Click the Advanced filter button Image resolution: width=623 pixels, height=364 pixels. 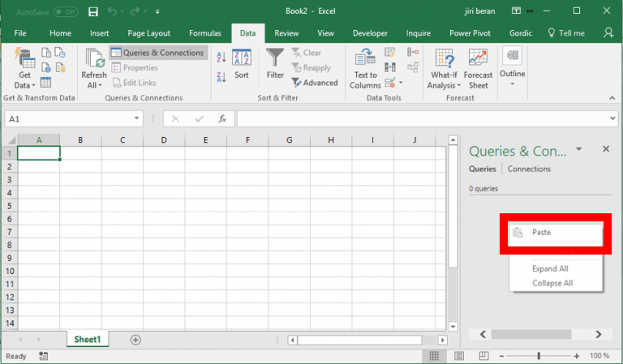(315, 83)
